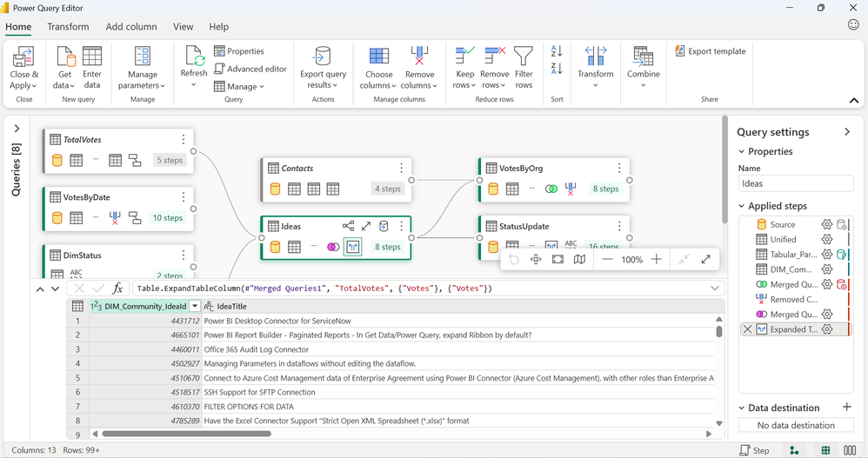Select Remove columns in ribbon
The image size is (868, 458).
[x=419, y=68]
